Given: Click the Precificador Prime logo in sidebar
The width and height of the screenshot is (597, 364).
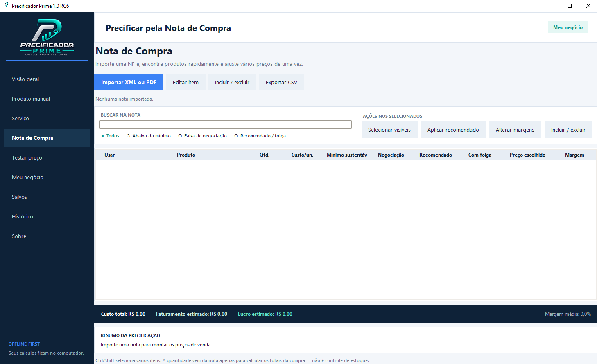Looking at the screenshot, I should click(47, 37).
